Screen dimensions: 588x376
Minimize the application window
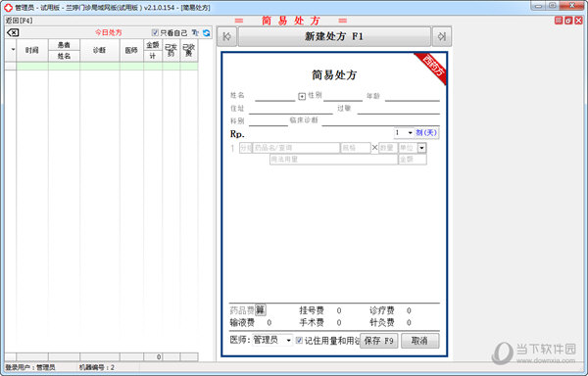tap(538, 6)
